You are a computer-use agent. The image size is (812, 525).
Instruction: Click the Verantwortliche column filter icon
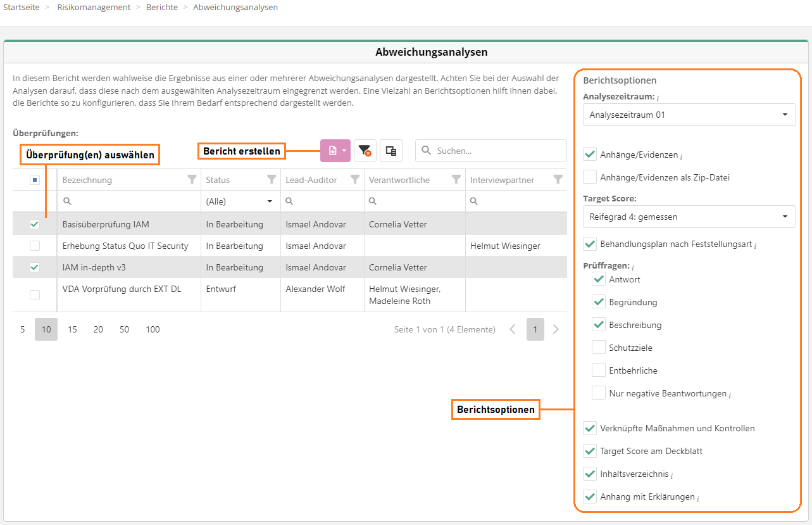point(456,180)
